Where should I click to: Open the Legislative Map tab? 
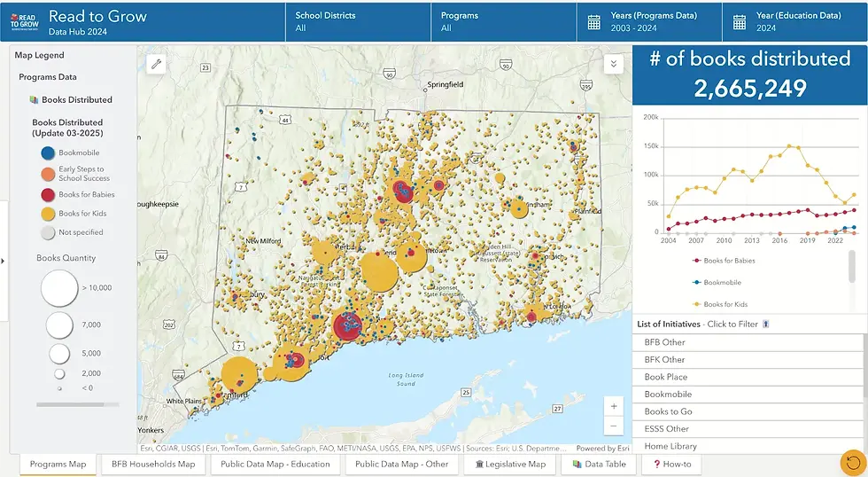(x=510, y=465)
